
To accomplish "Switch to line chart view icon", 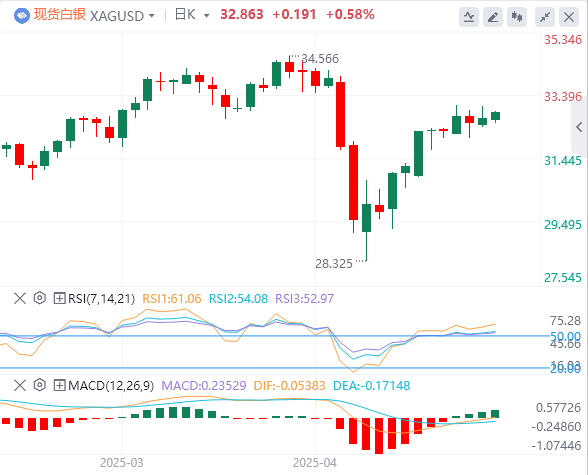I will tap(469, 17).
